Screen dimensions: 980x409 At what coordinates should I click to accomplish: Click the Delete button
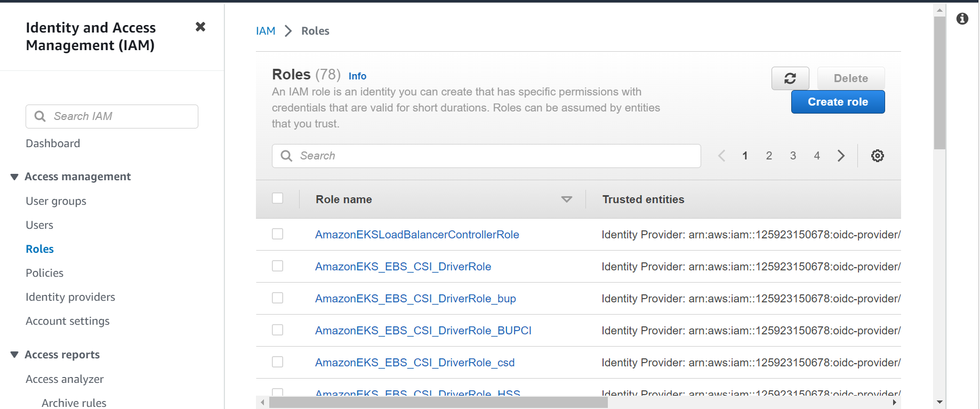pos(851,78)
